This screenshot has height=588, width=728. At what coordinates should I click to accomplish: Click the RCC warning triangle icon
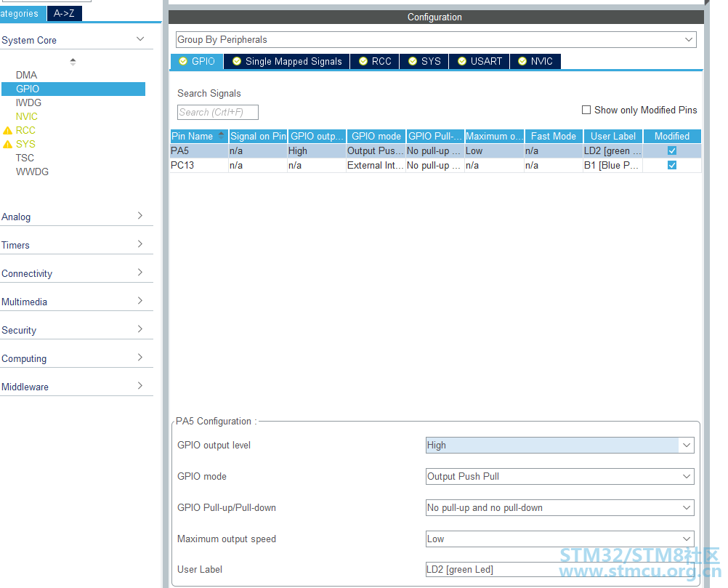[x=7, y=131]
